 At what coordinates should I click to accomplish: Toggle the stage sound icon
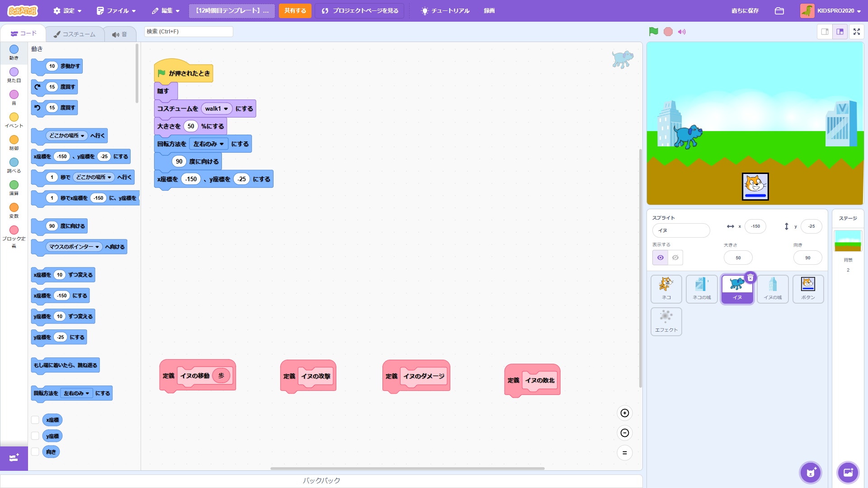pos(682,32)
